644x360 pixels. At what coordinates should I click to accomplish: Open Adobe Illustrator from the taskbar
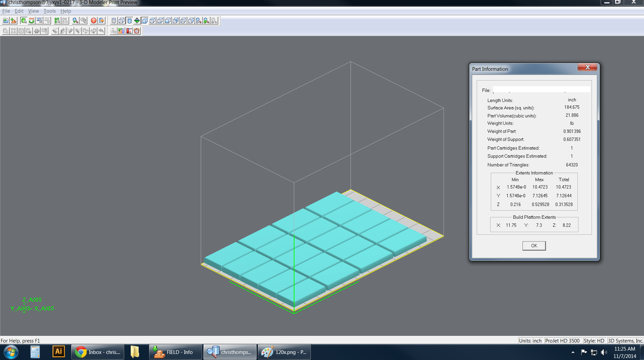(x=58, y=352)
